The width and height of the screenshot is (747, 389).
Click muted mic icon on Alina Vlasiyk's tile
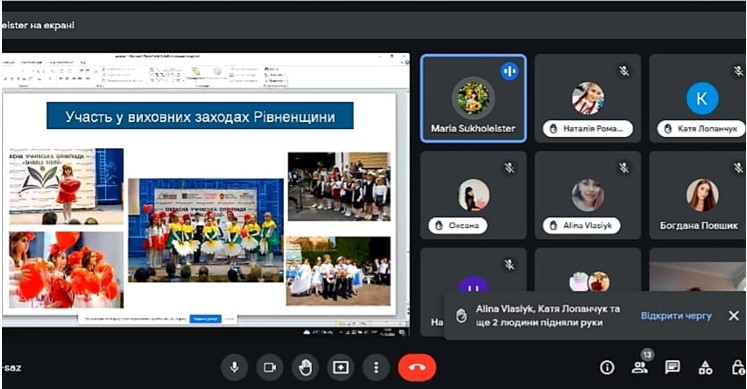[624, 168]
